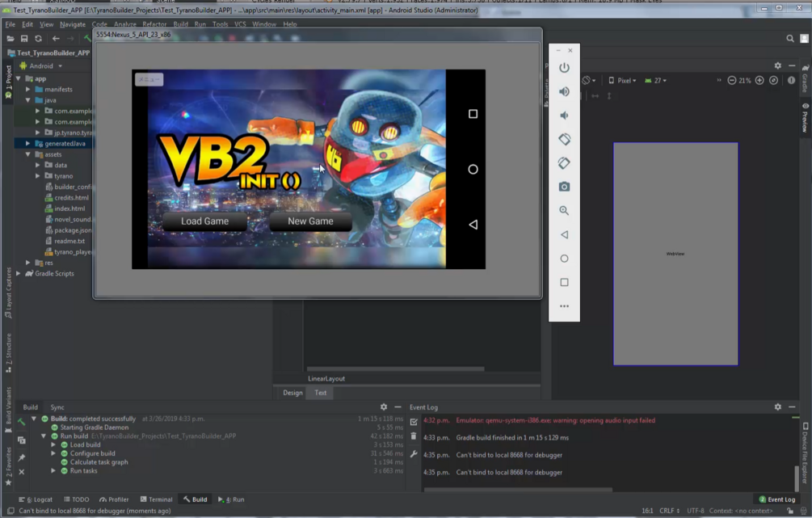The height and width of the screenshot is (518, 812).
Task: Open Android project view dropdown
Action: (x=41, y=66)
